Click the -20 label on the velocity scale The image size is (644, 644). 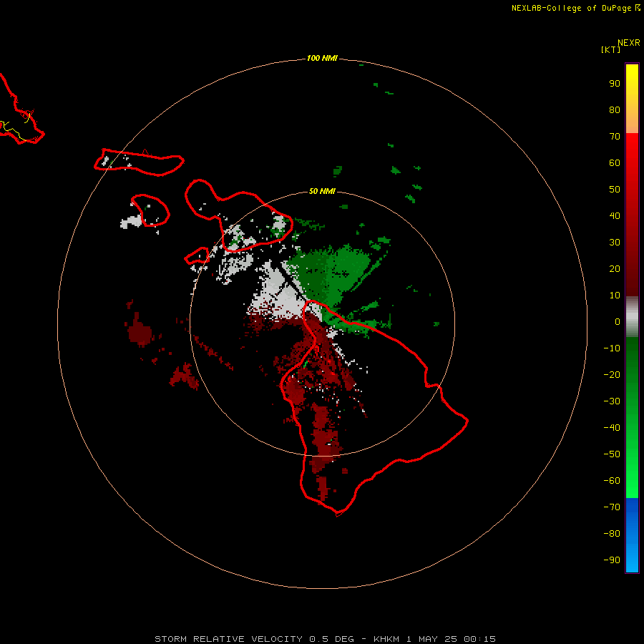point(612,375)
